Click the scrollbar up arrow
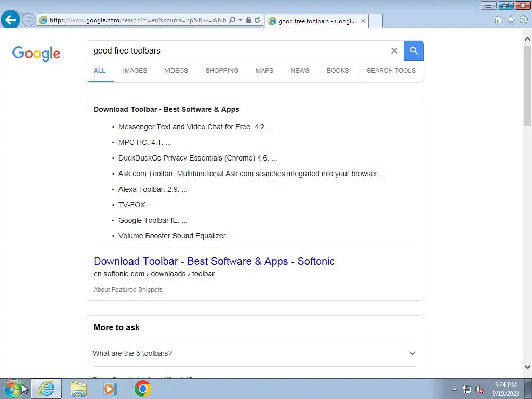Viewport: 532px width, 399px height. [x=527, y=39]
